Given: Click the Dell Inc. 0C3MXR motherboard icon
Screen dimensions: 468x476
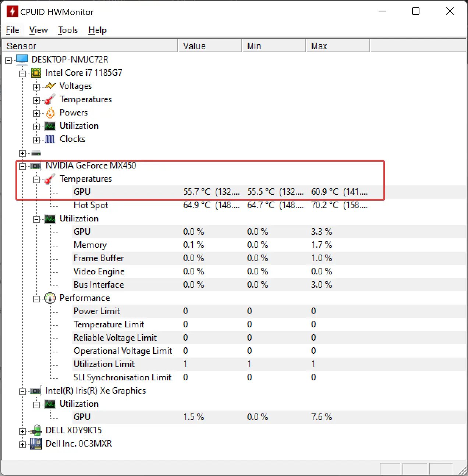Looking at the screenshot, I should [36, 444].
